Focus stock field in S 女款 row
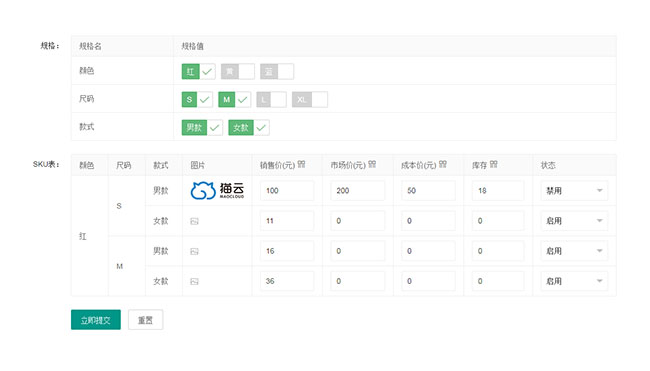 498,221
